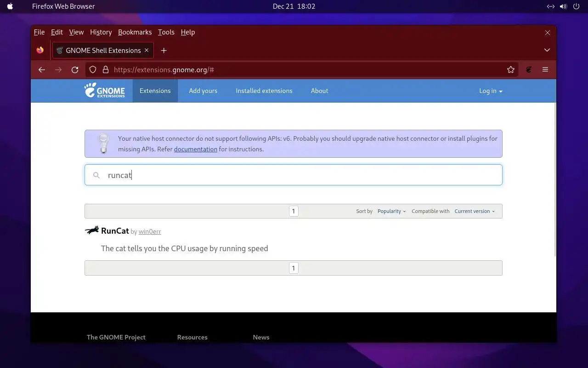Open the Edit menu

tap(57, 32)
